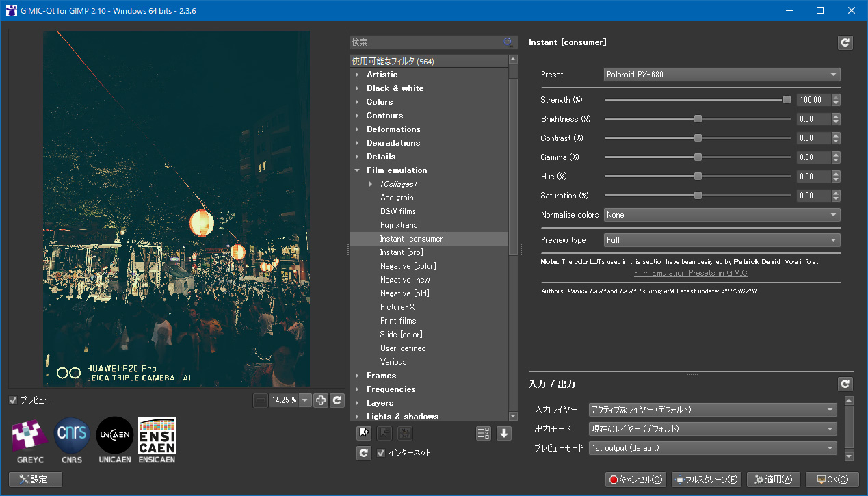Image resolution: width=868 pixels, height=496 pixels.
Task: Collapse the Film emulation category
Action: pyautogui.click(x=357, y=170)
